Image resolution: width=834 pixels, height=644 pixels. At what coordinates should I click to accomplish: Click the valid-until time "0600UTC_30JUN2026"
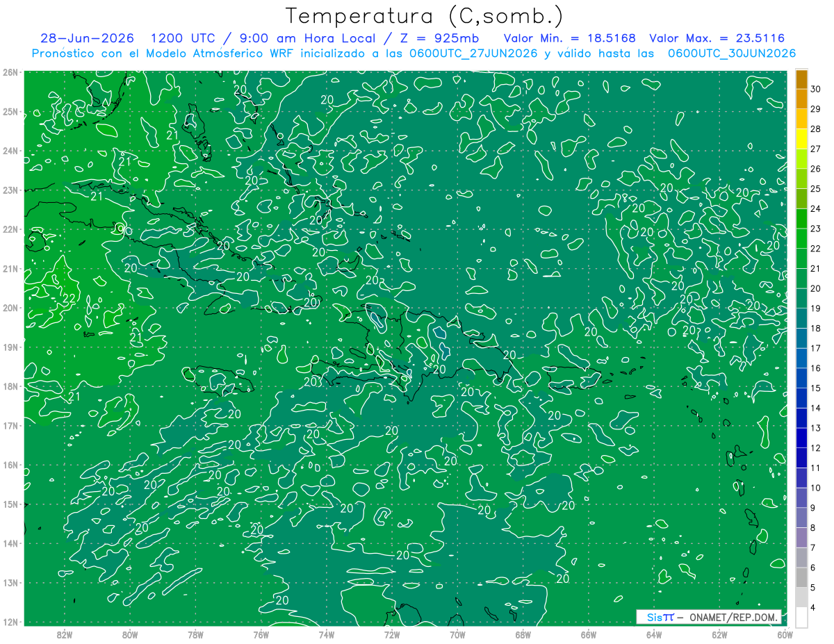click(x=732, y=53)
